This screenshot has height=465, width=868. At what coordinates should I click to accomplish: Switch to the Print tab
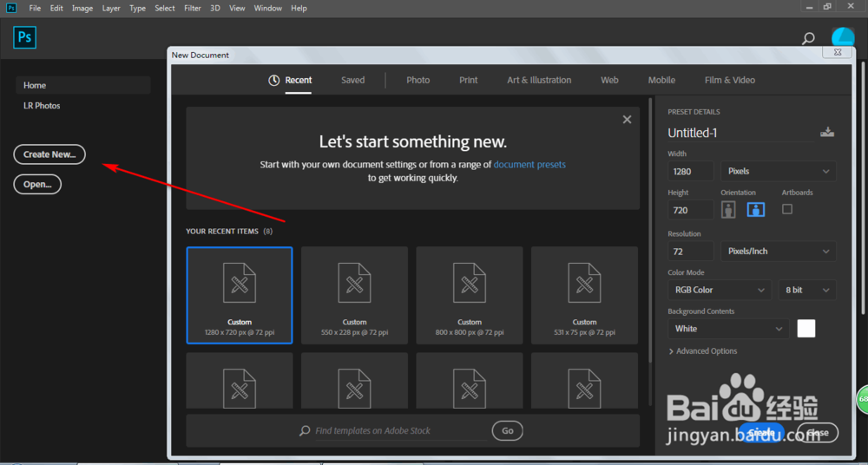tap(469, 81)
